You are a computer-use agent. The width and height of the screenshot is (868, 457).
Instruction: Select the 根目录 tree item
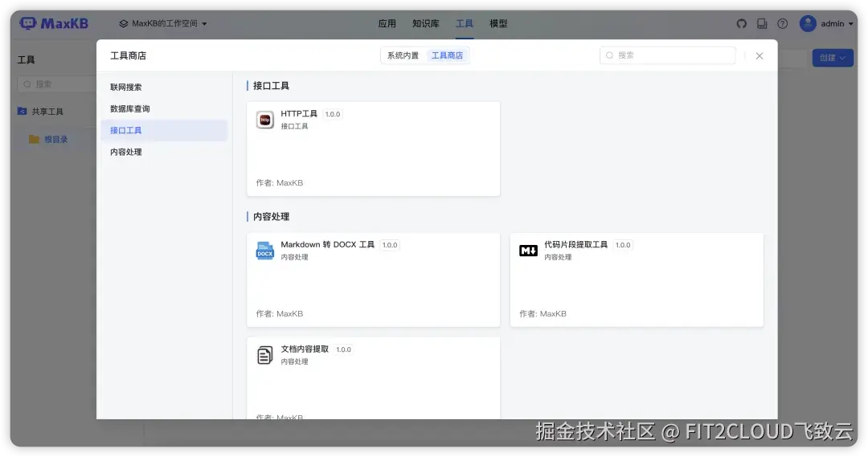tap(56, 139)
